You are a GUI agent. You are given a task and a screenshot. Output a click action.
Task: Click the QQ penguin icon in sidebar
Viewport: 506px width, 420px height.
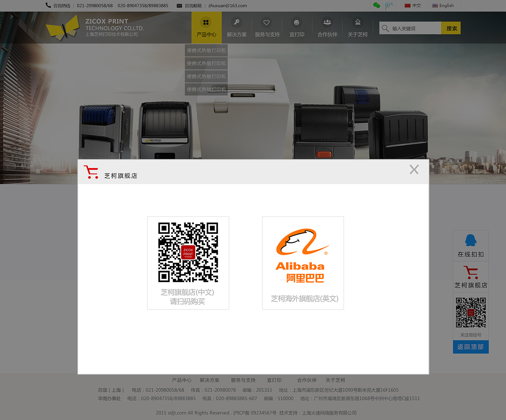[x=470, y=240]
